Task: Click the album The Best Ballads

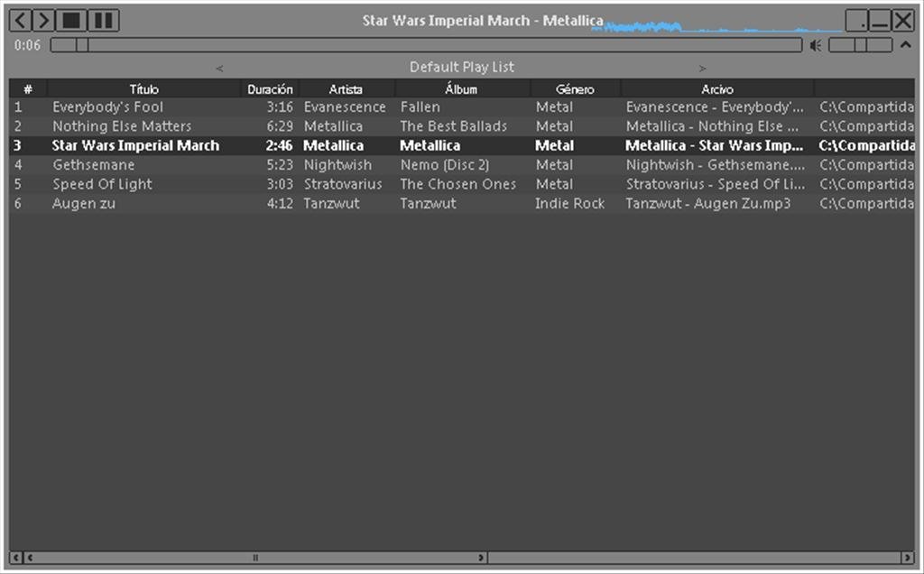Action: 454,126
